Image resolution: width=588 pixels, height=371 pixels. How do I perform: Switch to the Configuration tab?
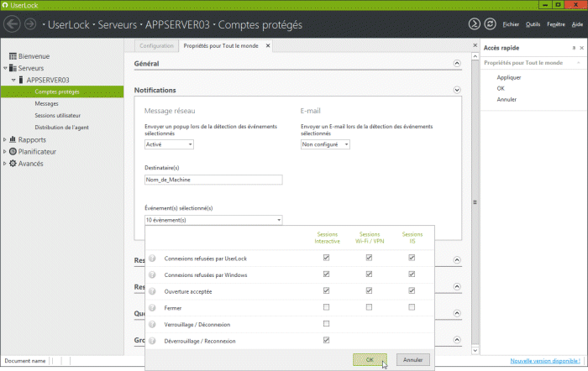[156, 45]
